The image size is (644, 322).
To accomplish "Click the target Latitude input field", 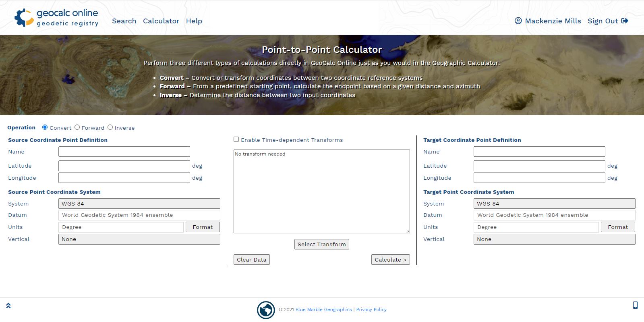I will coord(539,166).
